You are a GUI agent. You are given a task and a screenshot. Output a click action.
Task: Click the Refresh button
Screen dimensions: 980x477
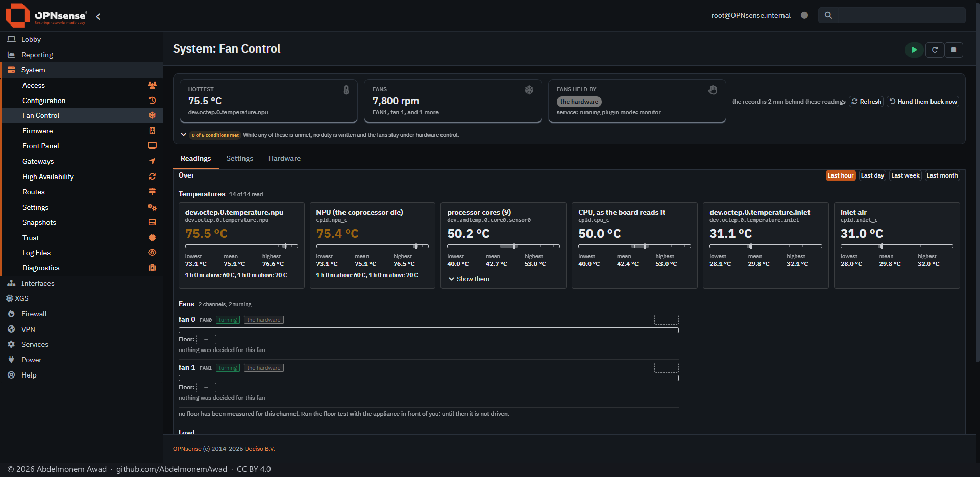866,102
